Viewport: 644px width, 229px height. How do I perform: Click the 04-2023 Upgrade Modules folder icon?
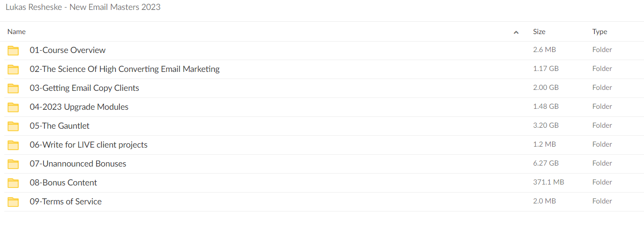point(13,107)
